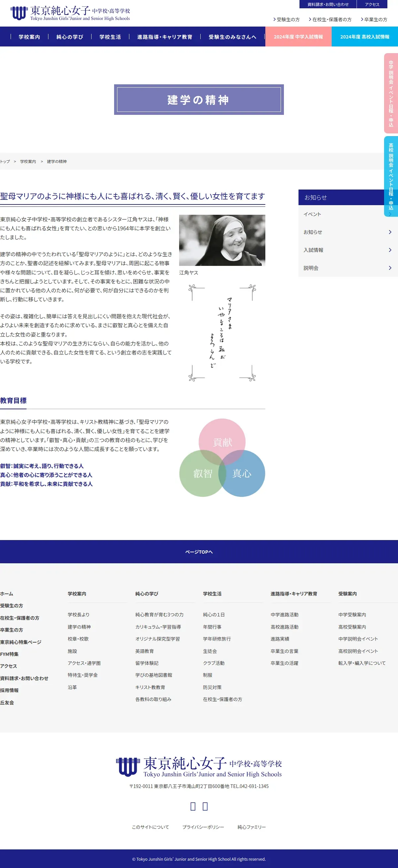This screenshot has height=868, width=398.
Task: Open footer 採用情報 link
Action: pyautogui.click(x=9, y=690)
